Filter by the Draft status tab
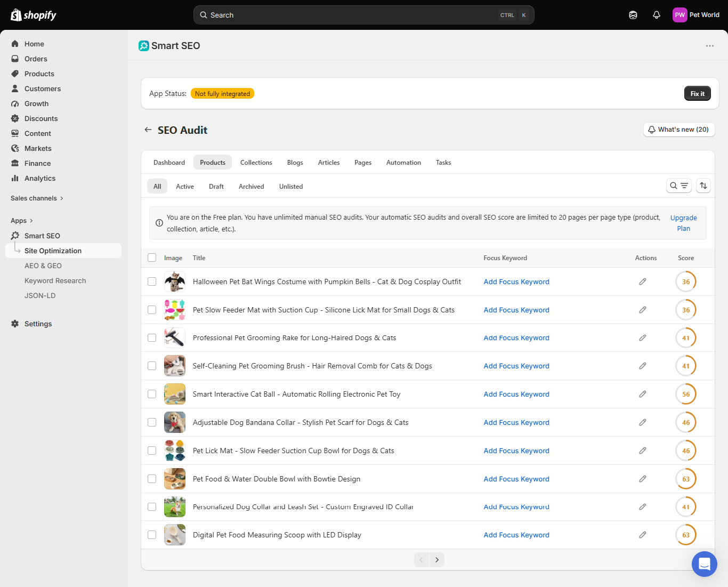728x587 pixels. pyautogui.click(x=216, y=187)
